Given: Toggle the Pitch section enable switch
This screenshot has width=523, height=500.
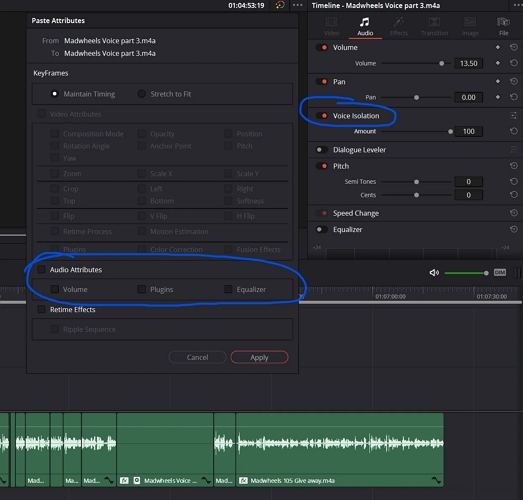Looking at the screenshot, I should click(322, 166).
